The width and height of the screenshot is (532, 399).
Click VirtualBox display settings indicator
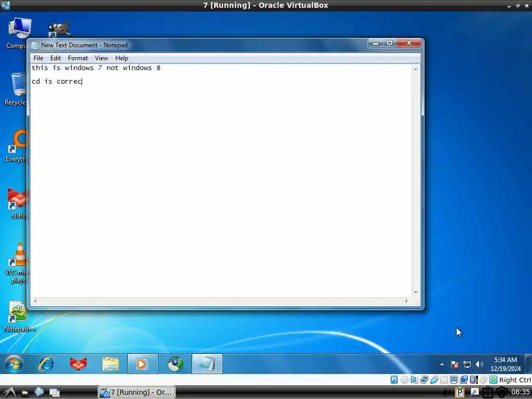coord(454,380)
